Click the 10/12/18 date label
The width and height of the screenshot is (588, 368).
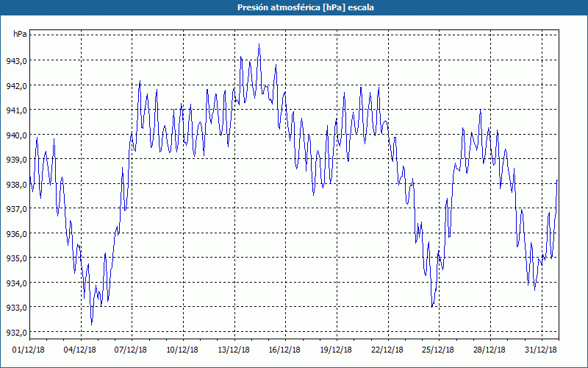tap(182, 350)
